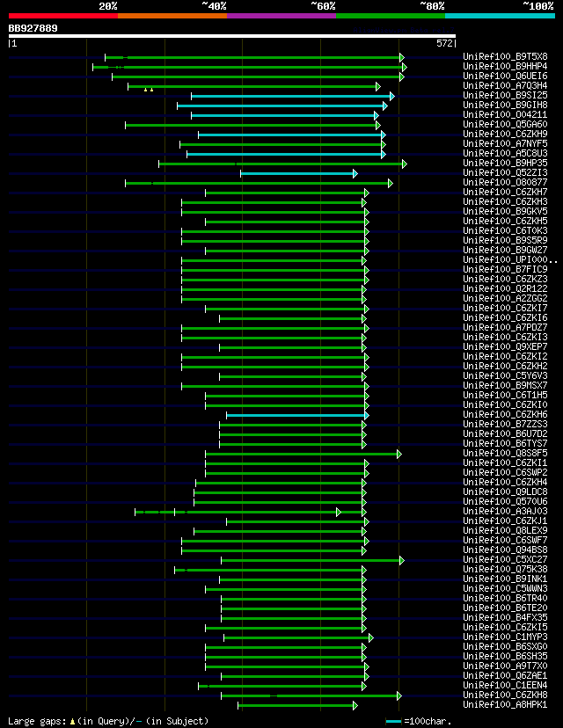
Task: Click yellow query gap markers under A7Q3H4
Action: point(149,90)
